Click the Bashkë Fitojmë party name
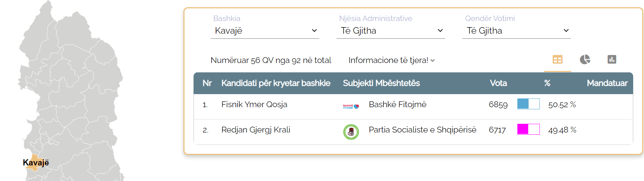The height and width of the screenshot is (181, 644). [398, 105]
